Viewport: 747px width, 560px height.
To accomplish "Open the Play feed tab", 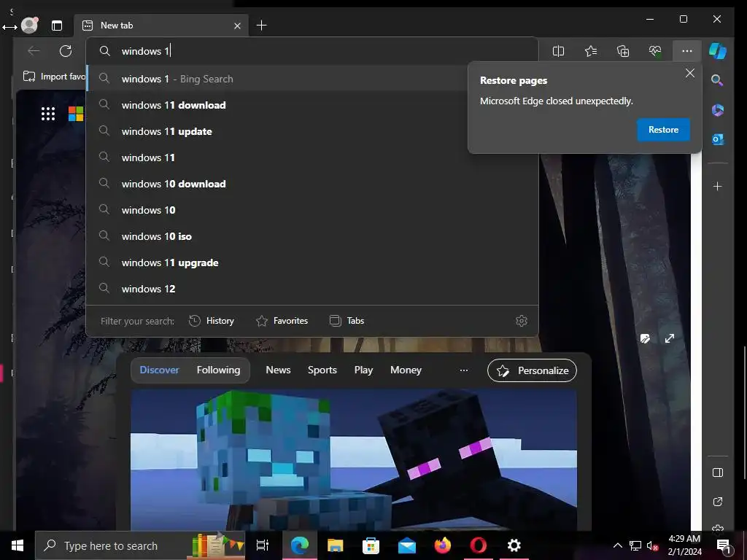I will [x=363, y=370].
